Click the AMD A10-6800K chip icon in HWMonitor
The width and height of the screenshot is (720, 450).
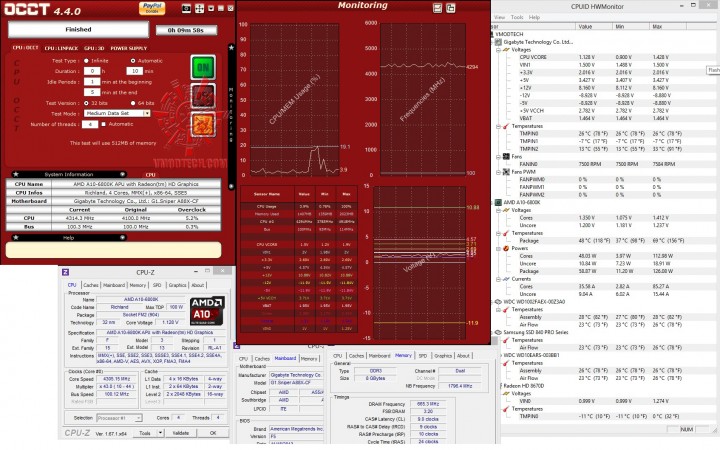click(499, 202)
